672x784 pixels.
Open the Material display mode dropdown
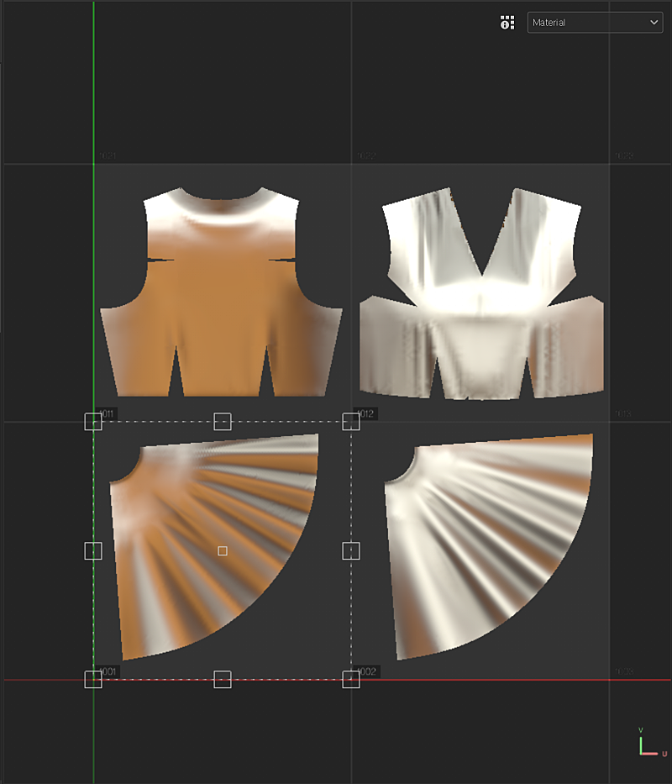click(594, 23)
